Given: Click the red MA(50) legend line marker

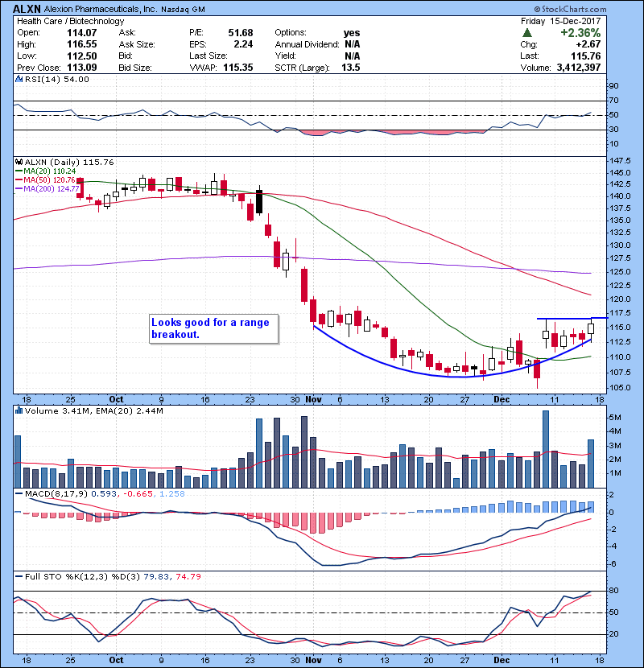Looking at the screenshot, I should (x=19, y=179).
